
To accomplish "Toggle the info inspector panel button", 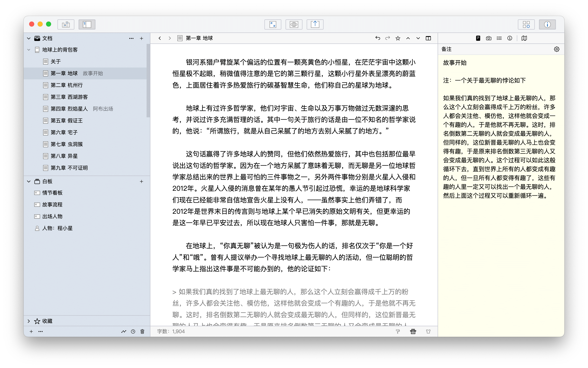I will [547, 24].
